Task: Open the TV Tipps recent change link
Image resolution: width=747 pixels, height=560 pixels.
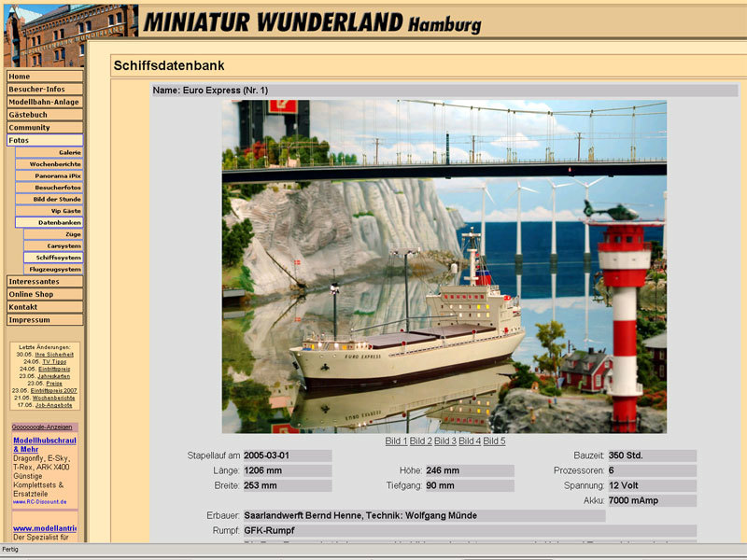Action: 54,361
